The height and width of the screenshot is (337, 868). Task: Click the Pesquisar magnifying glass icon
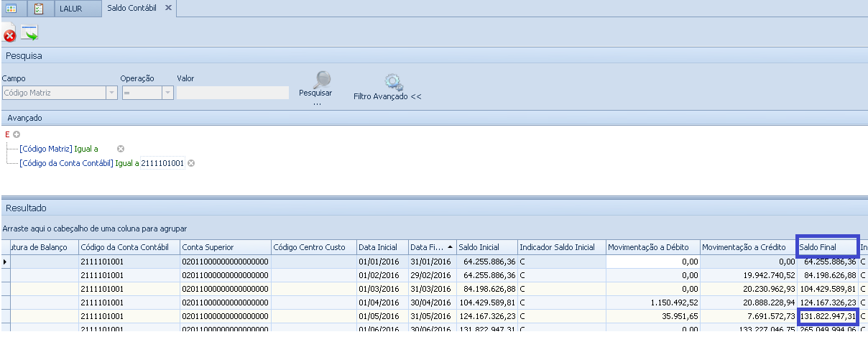pos(321,79)
